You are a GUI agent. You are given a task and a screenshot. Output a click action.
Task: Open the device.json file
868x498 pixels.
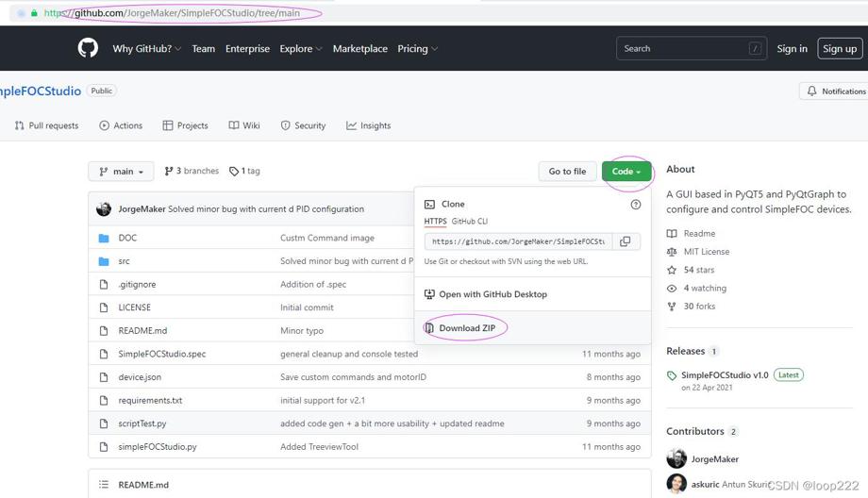(140, 377)
